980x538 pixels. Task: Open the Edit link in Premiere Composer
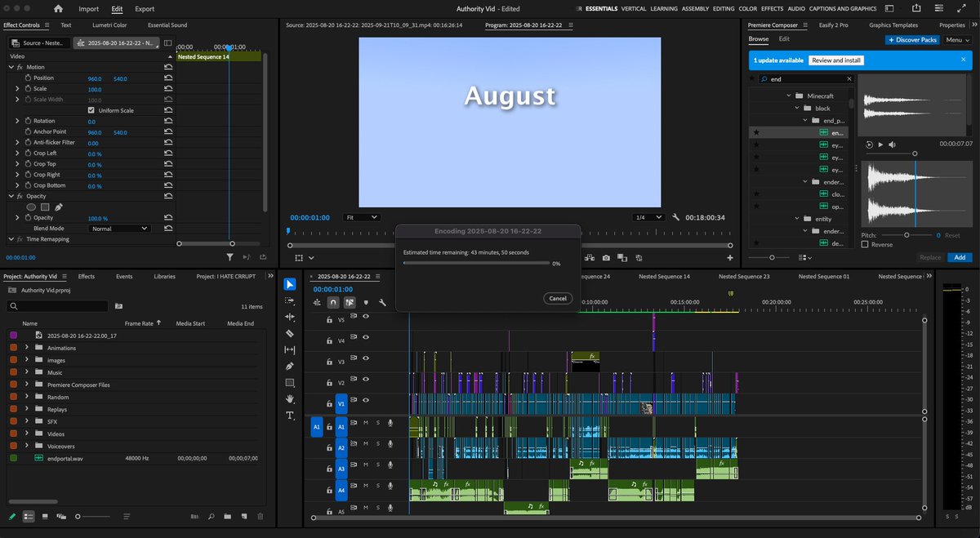[784, 39]
